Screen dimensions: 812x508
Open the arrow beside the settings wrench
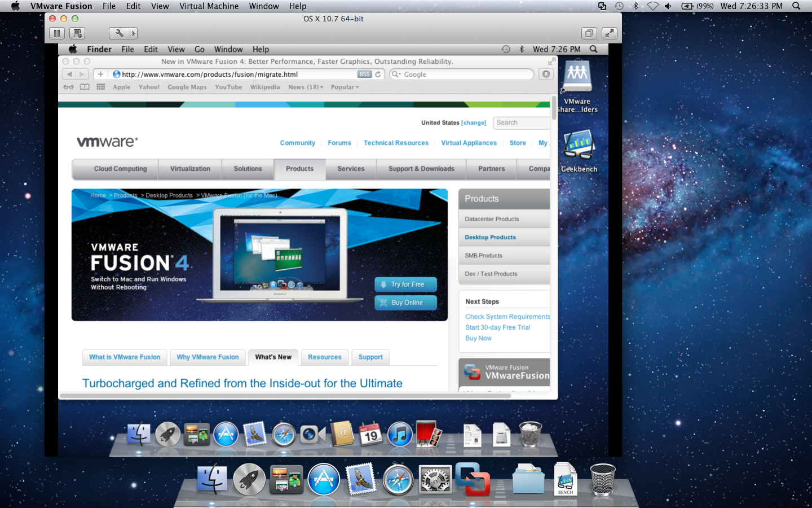tap(133, 33)
